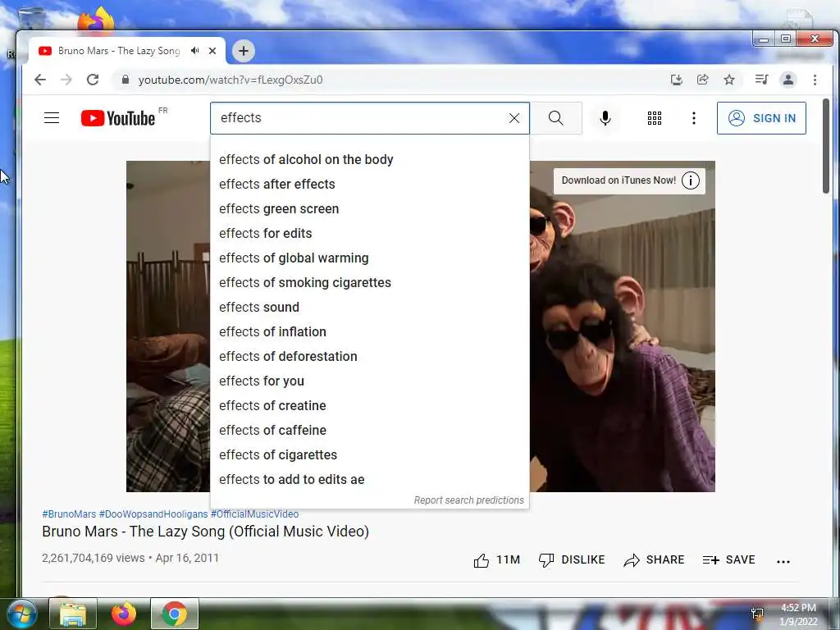
Task: Click the SIGN IN button
Action: click(761, 118)
